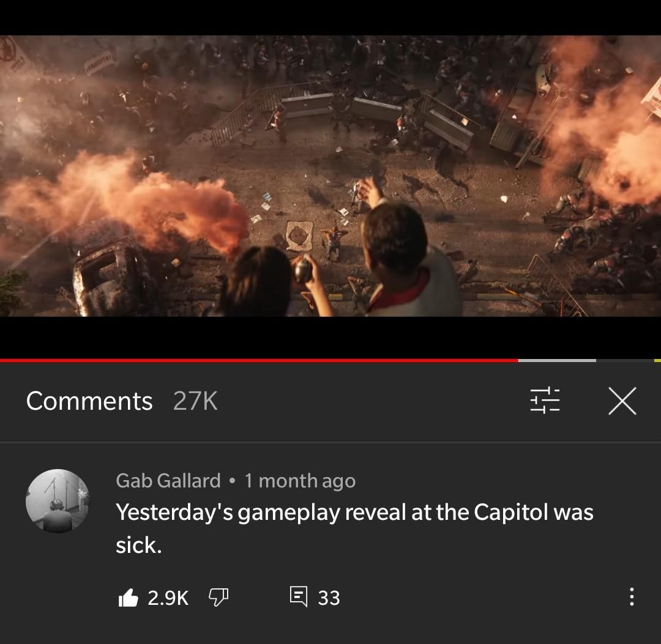The width and height of the screenshot is (661, 644).
Task: Open the Gab Gallard channel name
Action: pos(168,481)
